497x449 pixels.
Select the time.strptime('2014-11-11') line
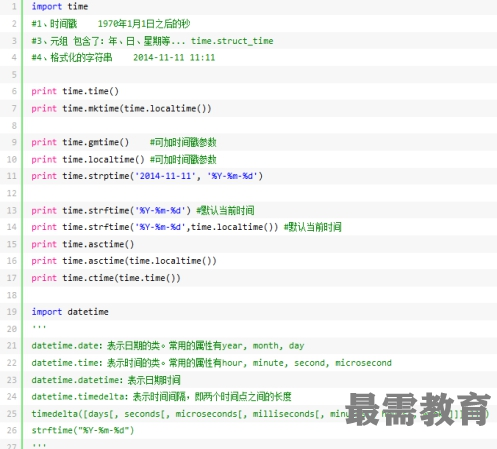pos(147,176)
